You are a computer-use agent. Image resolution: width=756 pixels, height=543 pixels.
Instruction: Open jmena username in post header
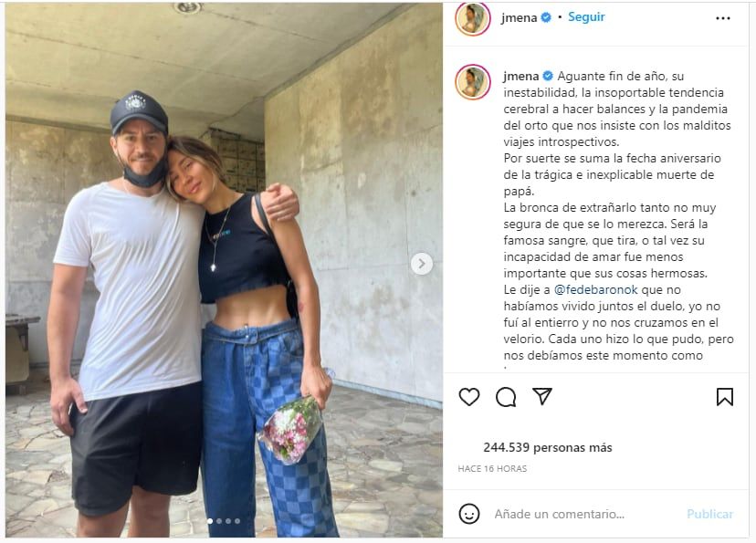click(x=519, y=17)
